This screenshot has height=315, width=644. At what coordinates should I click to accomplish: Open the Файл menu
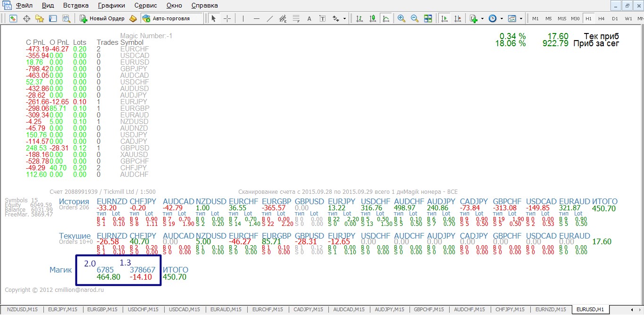click(x=24, y=6)
